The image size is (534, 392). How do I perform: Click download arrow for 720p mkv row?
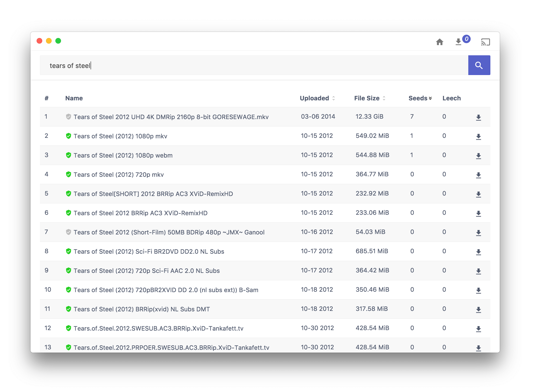coord(478,175)
